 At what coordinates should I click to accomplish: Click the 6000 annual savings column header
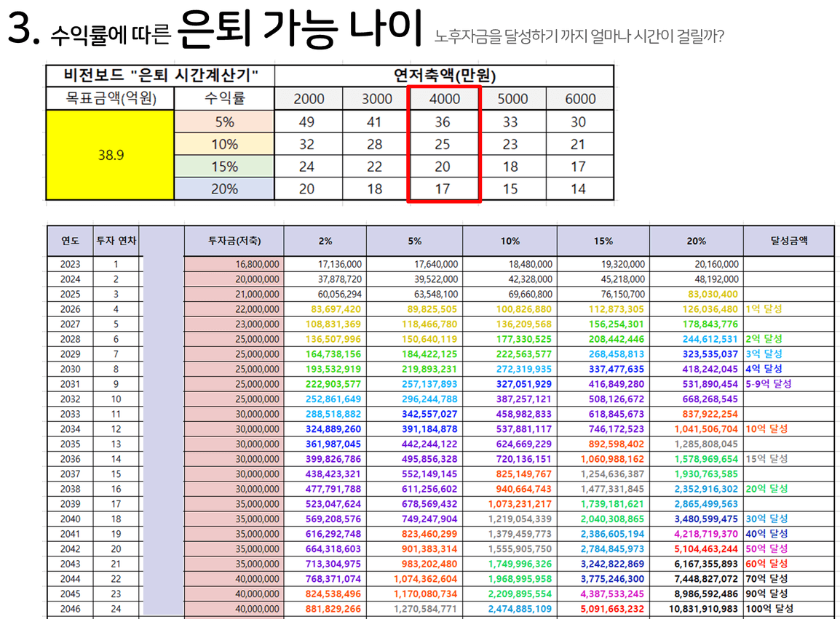point(579,99)
